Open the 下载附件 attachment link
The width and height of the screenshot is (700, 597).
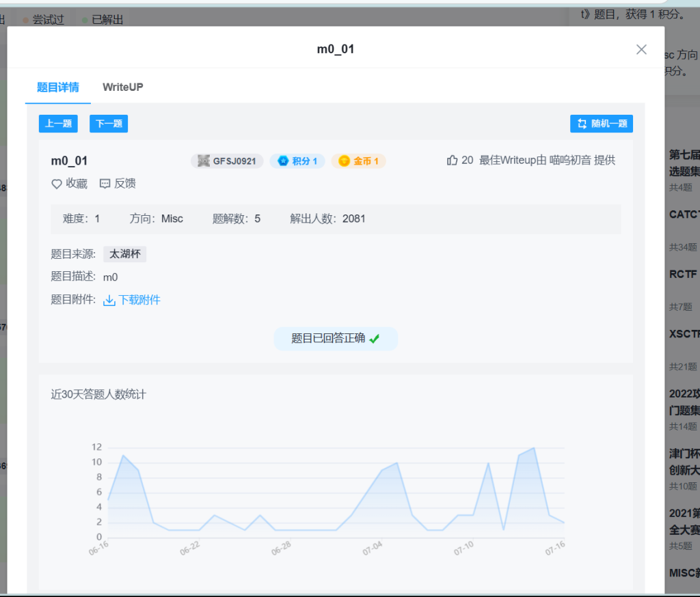(139, 300)
